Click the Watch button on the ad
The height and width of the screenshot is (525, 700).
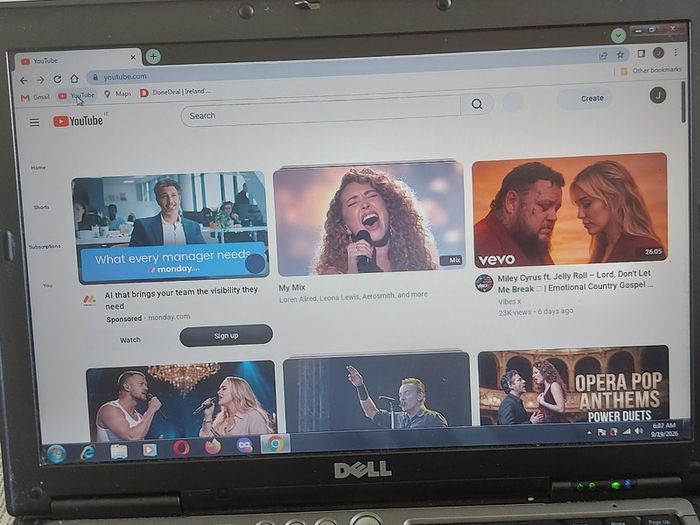click(130, 340)
